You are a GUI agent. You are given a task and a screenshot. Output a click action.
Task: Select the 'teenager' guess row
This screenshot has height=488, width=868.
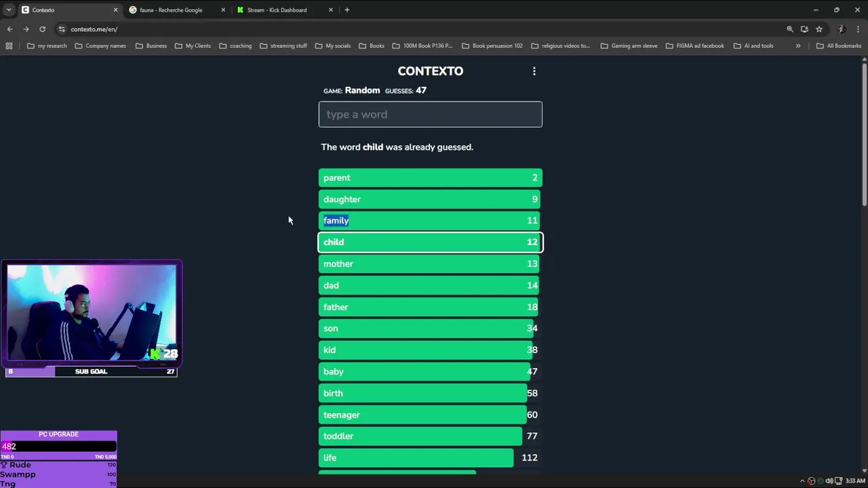pyautogui.click(x=431, y=415)
